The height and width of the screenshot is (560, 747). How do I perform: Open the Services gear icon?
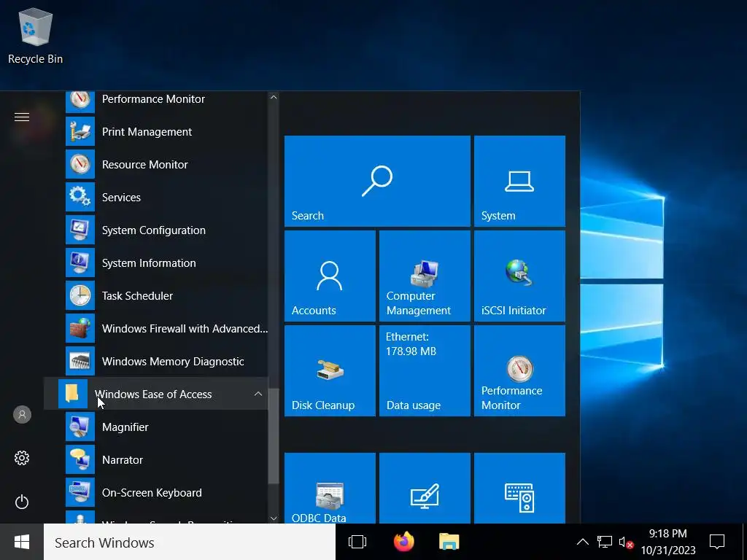80,197
